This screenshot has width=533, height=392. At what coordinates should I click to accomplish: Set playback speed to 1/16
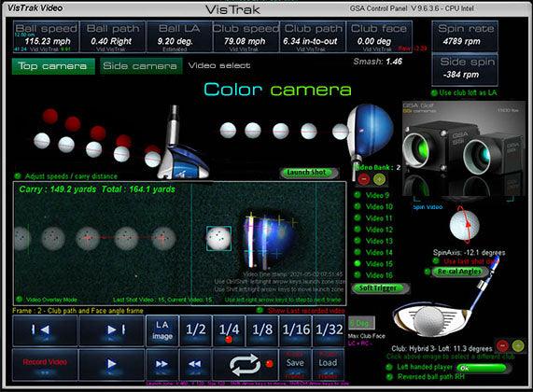[x=295, y=329]
